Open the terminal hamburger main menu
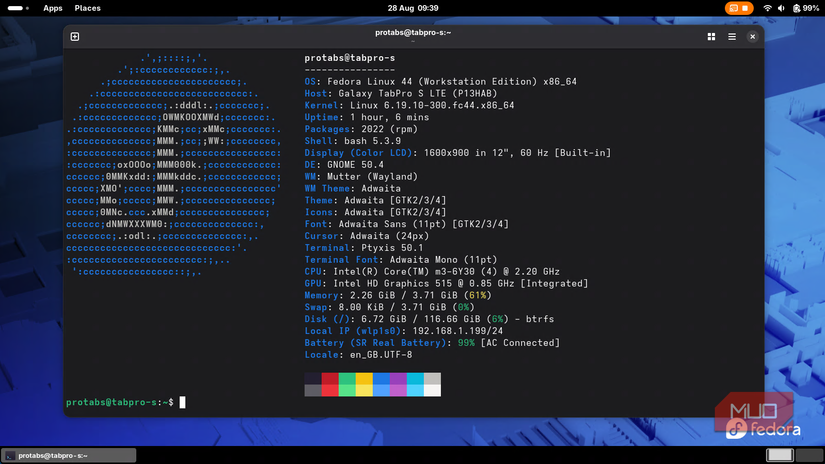 732,36
